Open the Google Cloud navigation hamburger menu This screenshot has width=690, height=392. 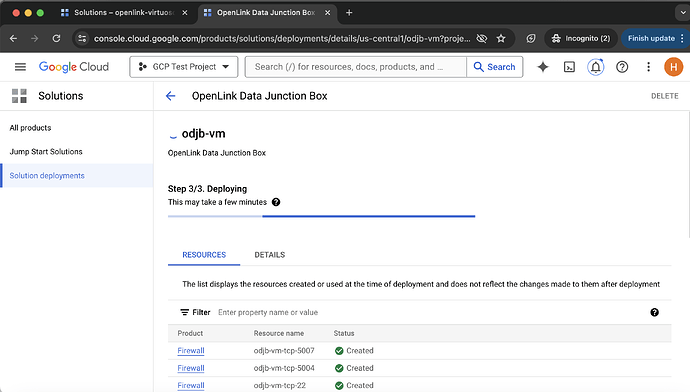[20, 67]
